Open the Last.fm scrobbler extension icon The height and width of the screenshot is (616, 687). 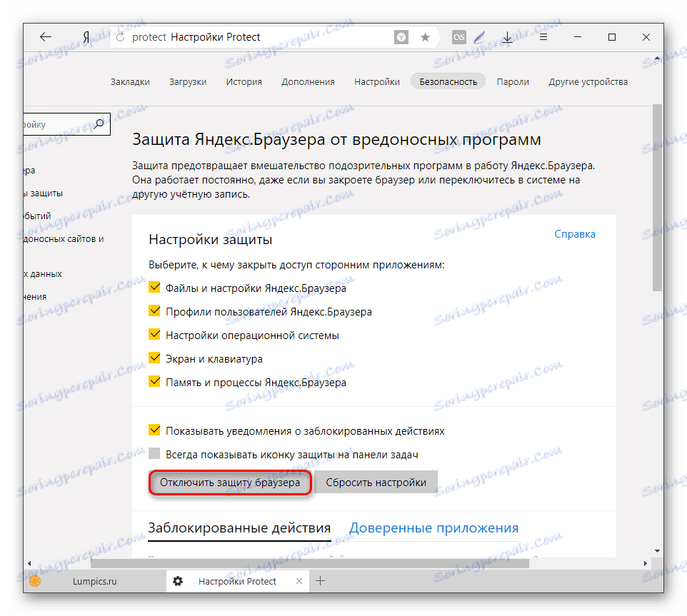point(458,37)
